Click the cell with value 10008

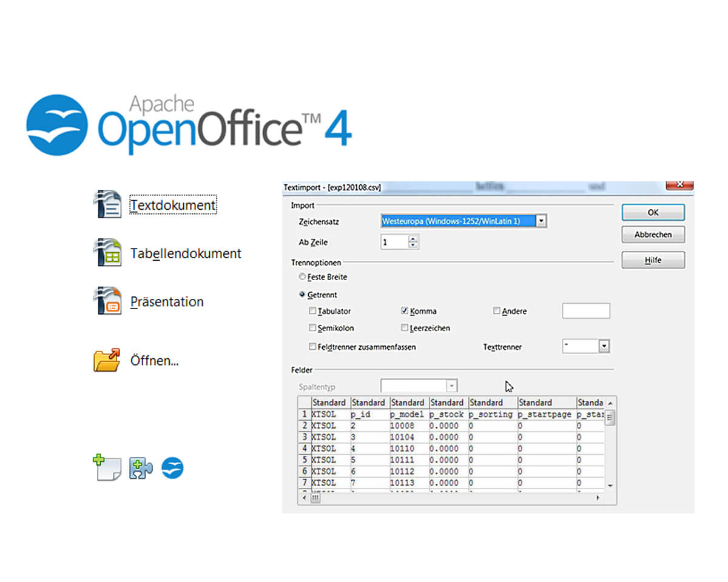(409, 426)
